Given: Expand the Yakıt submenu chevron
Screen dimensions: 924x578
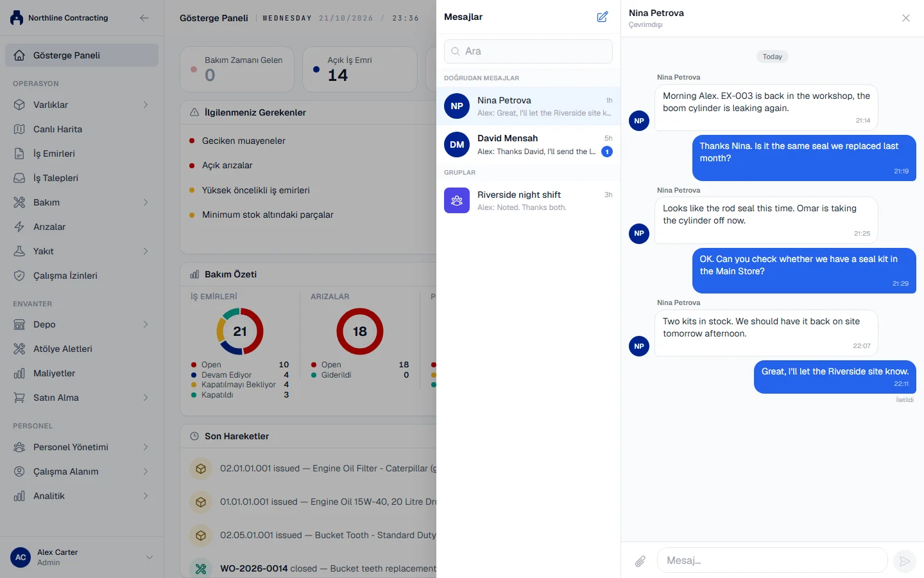Looking at the screenshot, I should 146,251.
